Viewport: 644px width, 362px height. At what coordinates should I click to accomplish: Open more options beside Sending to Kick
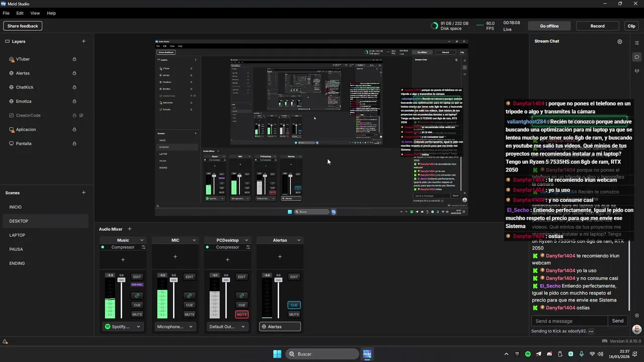click(x=591, y=331)
